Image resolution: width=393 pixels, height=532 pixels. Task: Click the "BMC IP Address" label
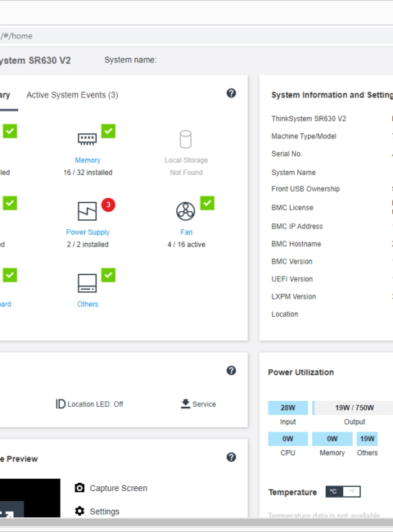(x=297, y=226)
